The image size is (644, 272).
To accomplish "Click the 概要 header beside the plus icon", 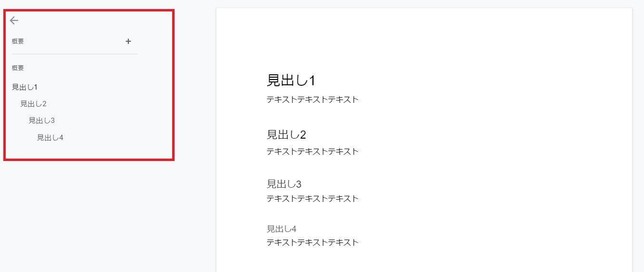I will coord(18,41).
